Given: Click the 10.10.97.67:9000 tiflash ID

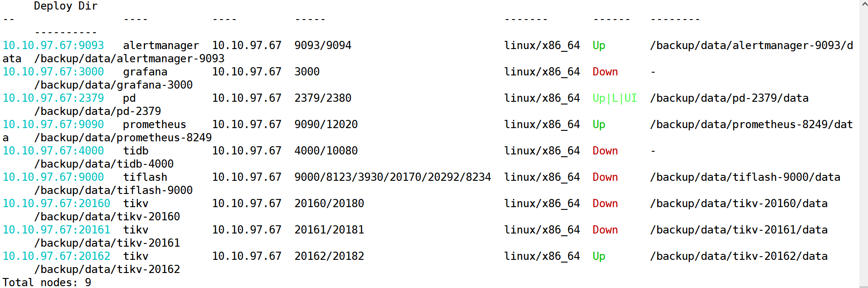Looking at the screenshot, I should pos(54,177).
